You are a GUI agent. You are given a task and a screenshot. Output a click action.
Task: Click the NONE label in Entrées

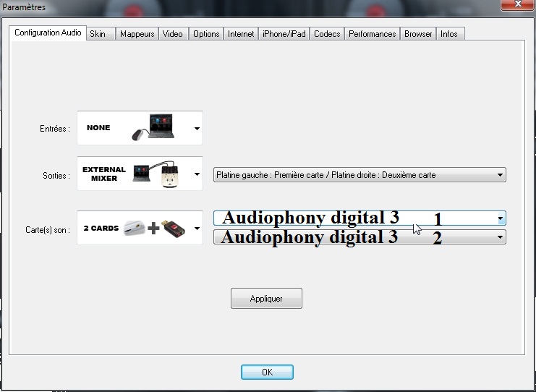pyautogui.click(x=98, y=128)
